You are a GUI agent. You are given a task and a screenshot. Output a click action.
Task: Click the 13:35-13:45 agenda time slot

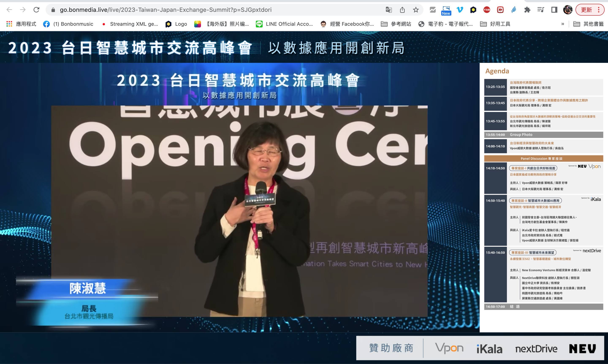(495, 103)
